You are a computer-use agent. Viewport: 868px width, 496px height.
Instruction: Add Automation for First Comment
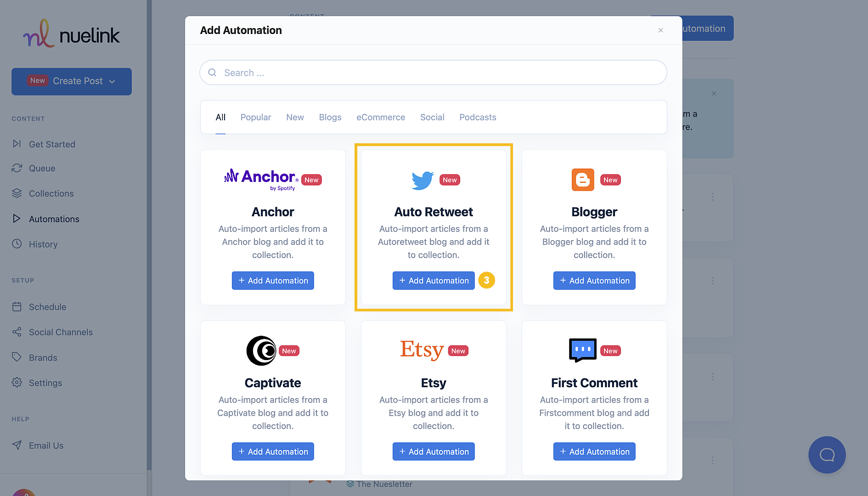[594, 451]
